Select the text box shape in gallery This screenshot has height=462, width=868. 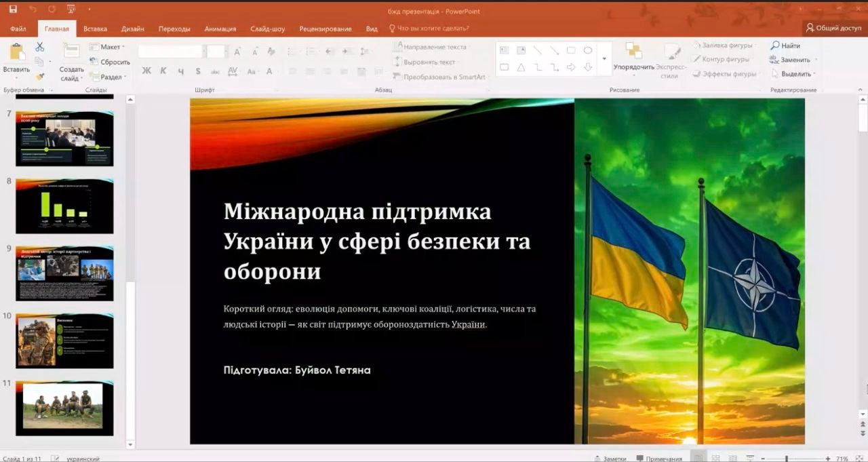click(x=505, y=50)
